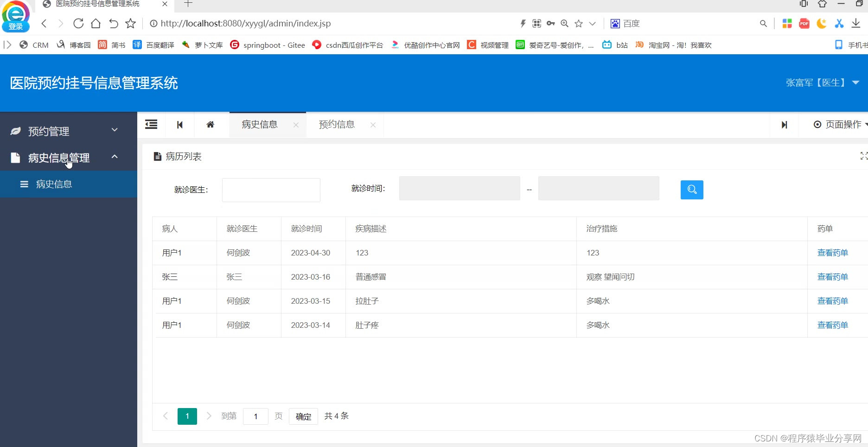The width and height of the screenshot is (868, 447).
Task: Click the end 就诊时间 date field
Action: pyautogui.click(x=599, y=188)
